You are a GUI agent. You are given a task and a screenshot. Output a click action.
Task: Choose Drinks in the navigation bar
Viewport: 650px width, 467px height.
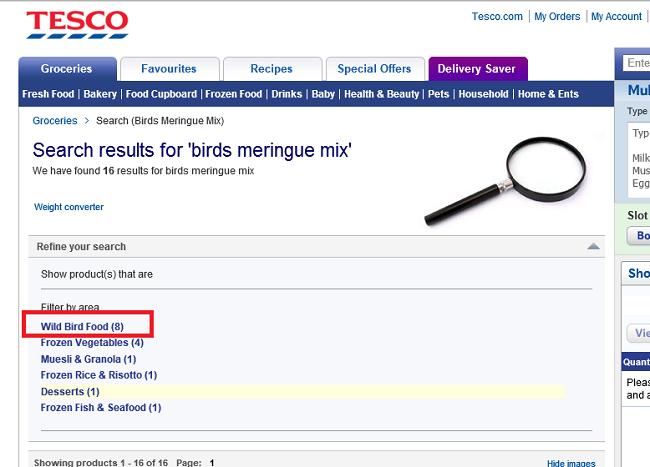point(287,94)
